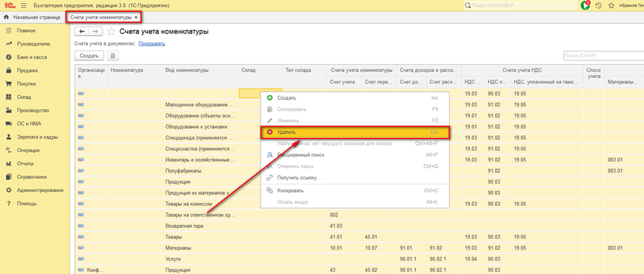Viewport: 644px width, 274px height.
Task: Click the Создать toolbar button
Action: (x=89, y=55)
